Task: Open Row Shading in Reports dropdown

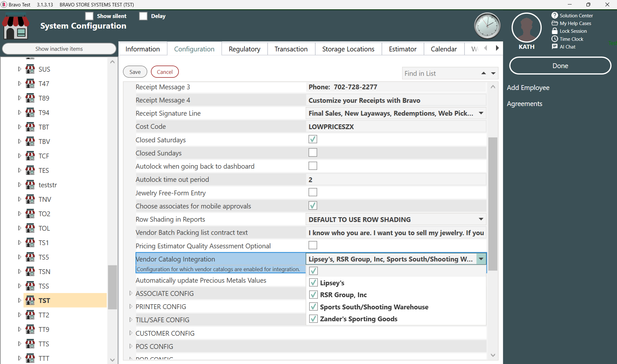Action: pyautogui.click(x=481, y=219)
